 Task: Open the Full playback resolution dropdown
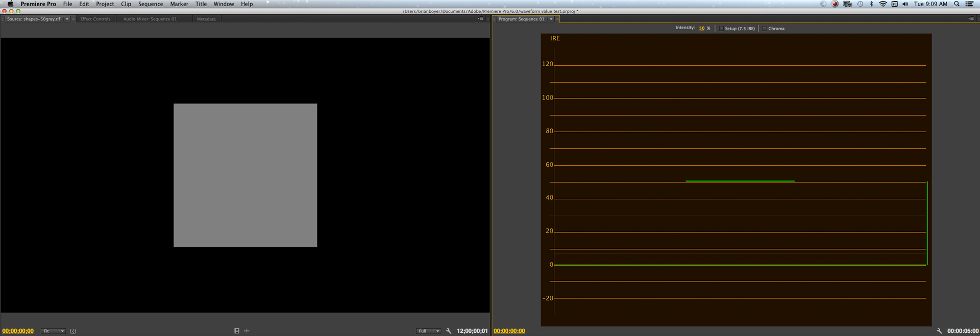click(429, 331)
